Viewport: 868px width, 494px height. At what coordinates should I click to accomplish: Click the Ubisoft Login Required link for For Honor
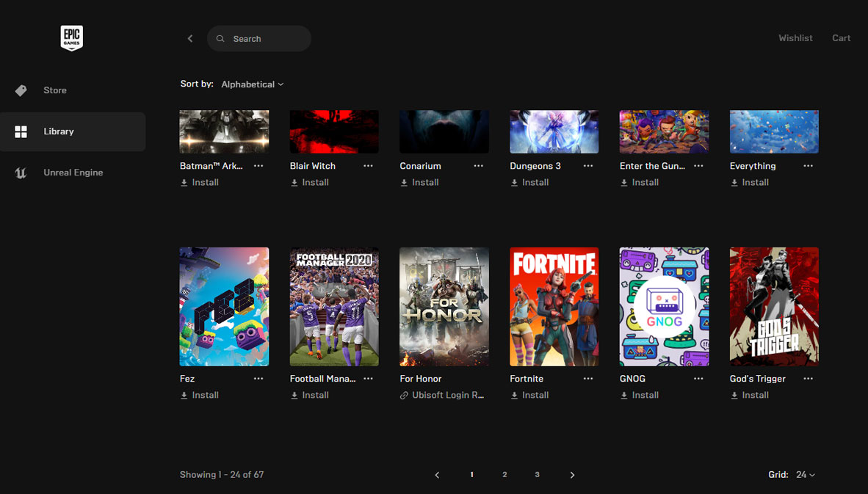(x=442, y=395)
